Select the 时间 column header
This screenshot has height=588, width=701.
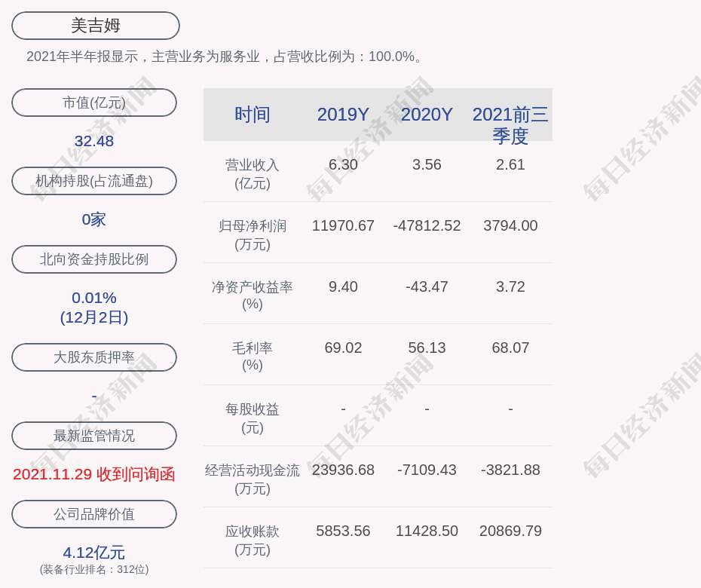coord(253,115)
